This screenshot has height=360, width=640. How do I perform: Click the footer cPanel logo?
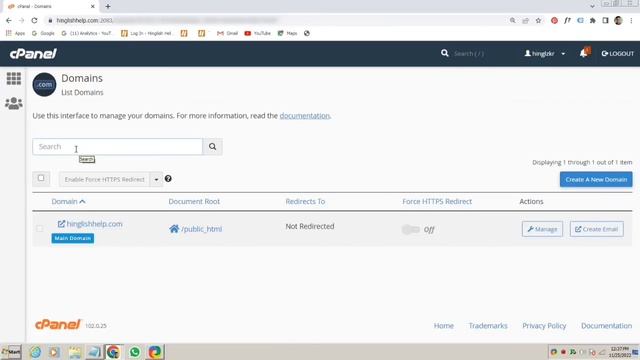coord(58,324)
